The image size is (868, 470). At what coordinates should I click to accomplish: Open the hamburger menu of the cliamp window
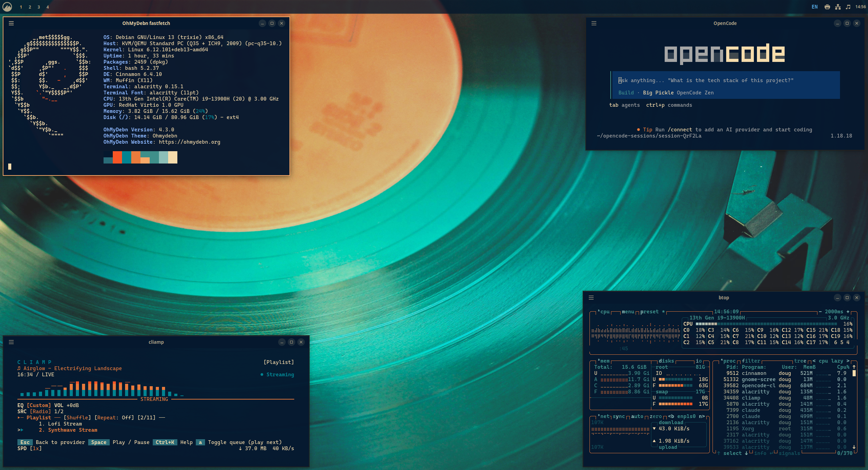coord(11,342)
